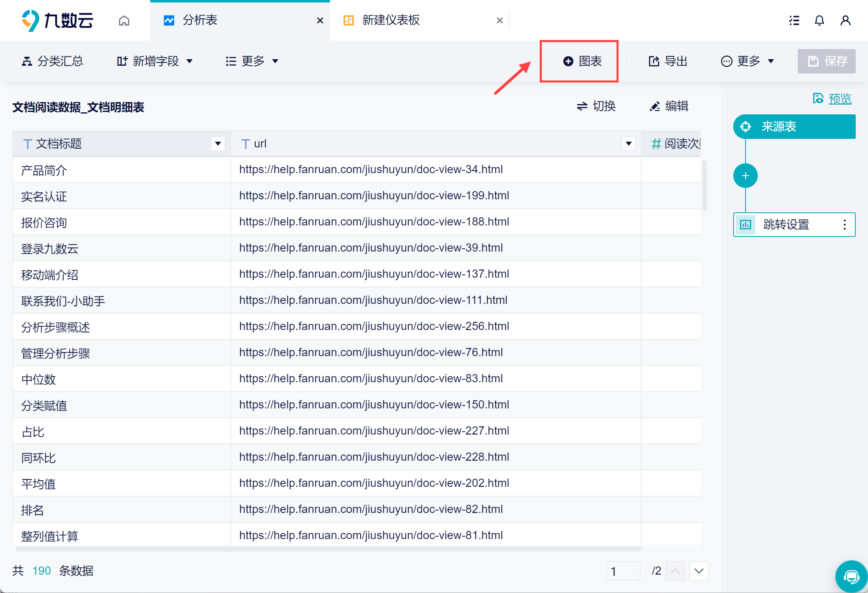This screenshot has height=593, width=868.
Task: Open filter dropdown for url column
Action: pyautogui.click(x=629, y=144)
